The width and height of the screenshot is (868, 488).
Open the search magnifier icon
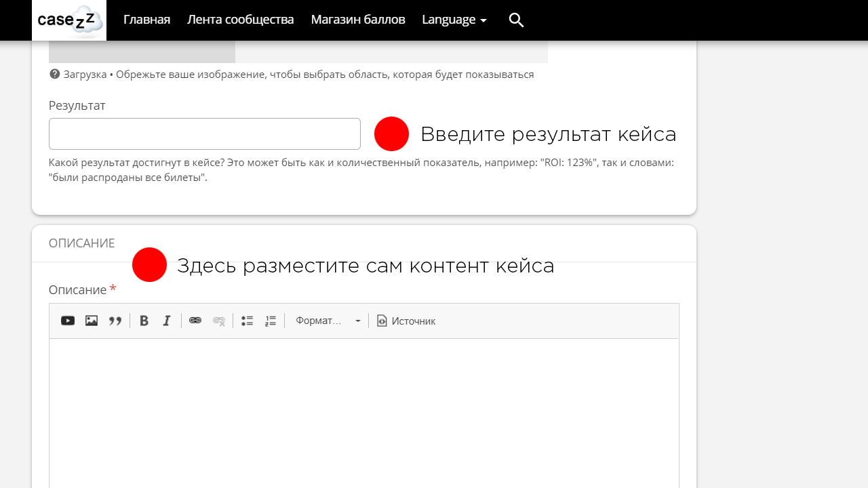(x=516, y=20)
